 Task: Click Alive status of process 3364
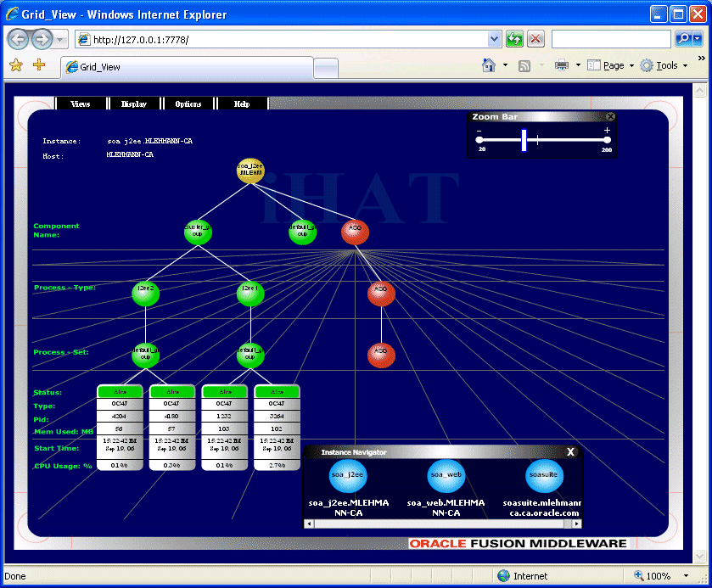click(277, 391)
